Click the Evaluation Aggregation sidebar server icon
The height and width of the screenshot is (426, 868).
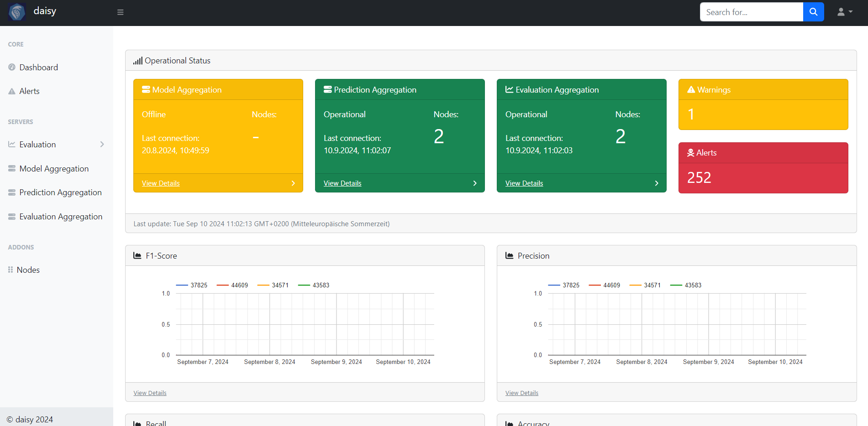tap(12, 217)
